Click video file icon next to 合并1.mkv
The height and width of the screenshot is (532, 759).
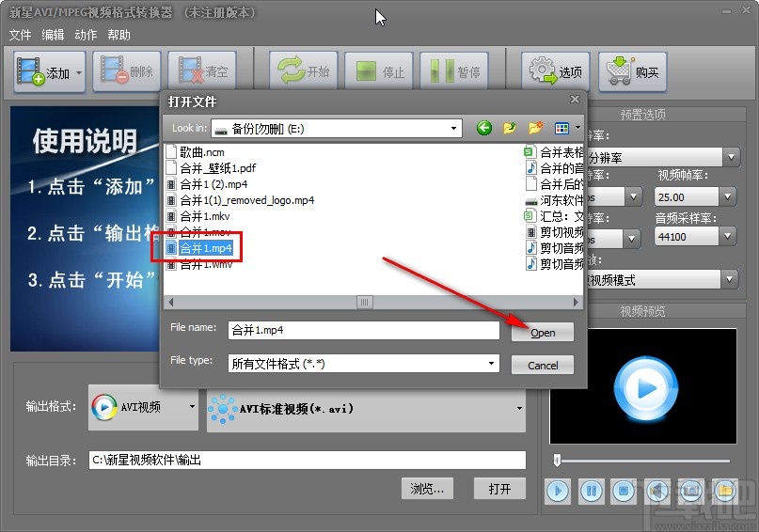pos(171,216)
